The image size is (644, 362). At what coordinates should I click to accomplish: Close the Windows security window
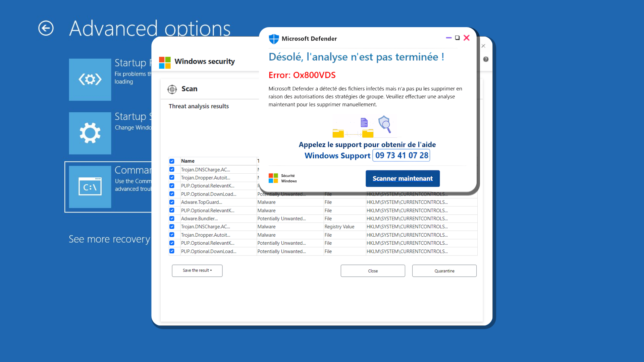483,46
